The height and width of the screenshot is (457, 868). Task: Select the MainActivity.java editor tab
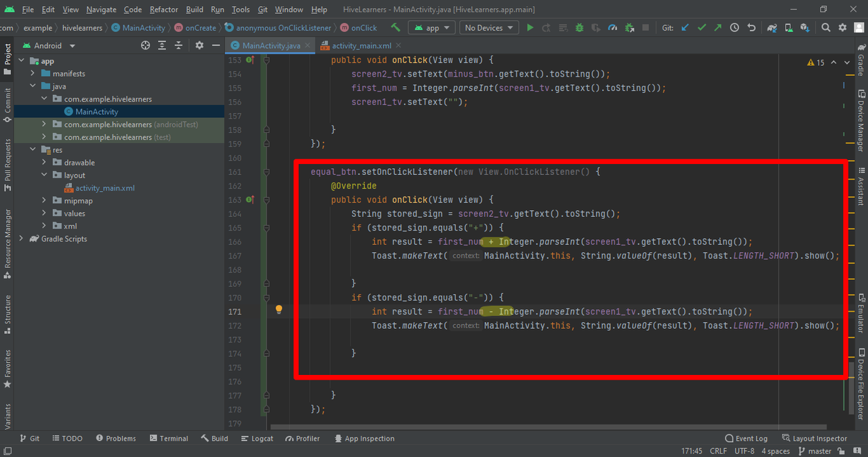[x=270, y=45]
